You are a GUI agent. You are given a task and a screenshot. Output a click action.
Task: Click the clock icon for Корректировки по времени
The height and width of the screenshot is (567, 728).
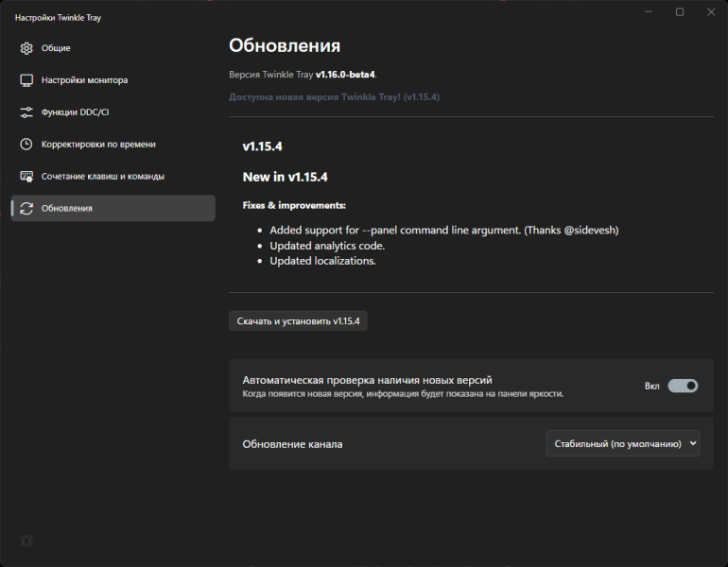[x=26, y=145]
